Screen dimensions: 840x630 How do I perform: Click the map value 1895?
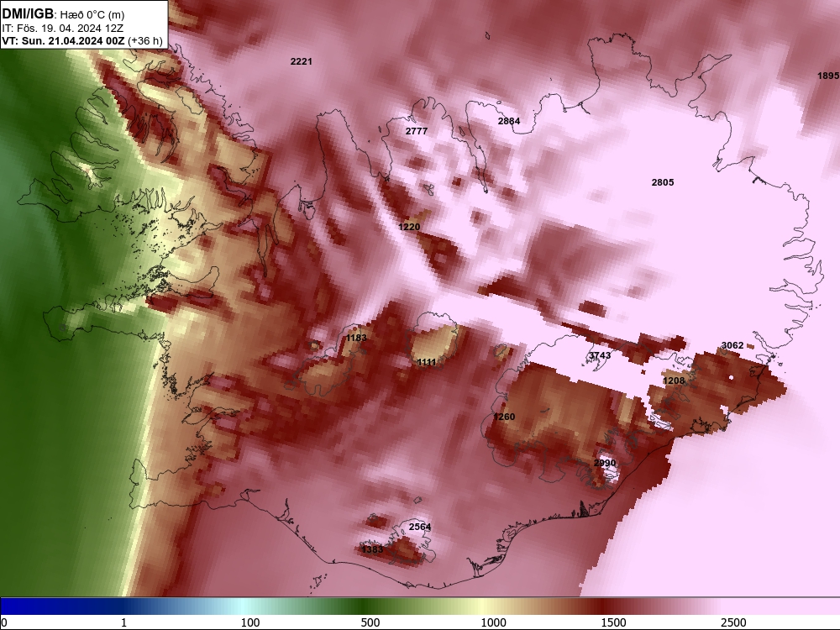[828, 76]
